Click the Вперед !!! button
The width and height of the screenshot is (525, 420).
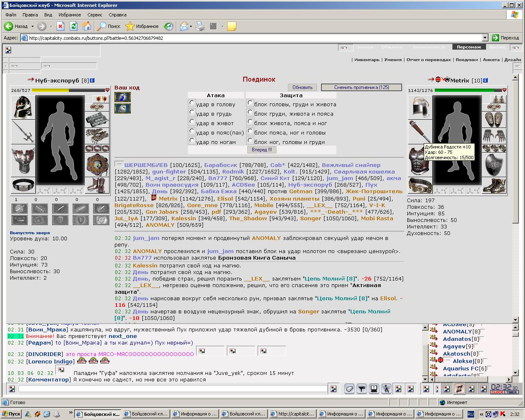point(262,150)
